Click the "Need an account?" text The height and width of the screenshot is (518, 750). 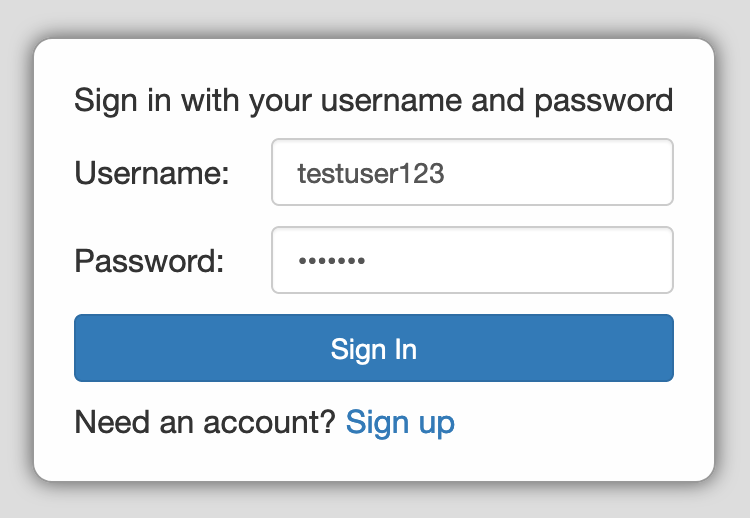[205, 423]
